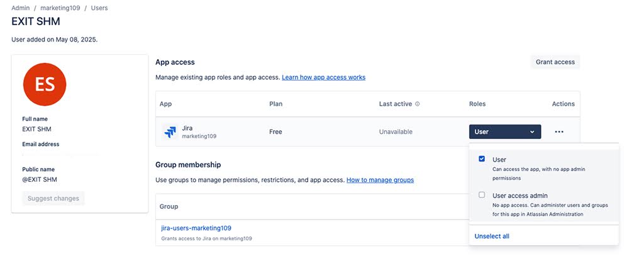Viewport: 644px width, 273px height.
Task: Go to Admin in breadcrumb
Action: pos(21,8)
